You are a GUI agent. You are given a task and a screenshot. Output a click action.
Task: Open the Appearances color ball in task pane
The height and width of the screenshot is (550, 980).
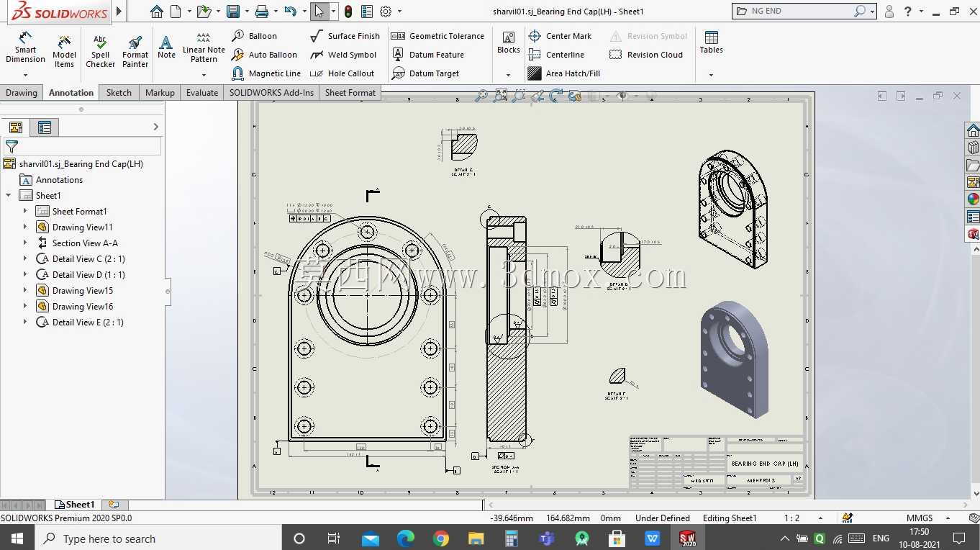tap(973, 199)
